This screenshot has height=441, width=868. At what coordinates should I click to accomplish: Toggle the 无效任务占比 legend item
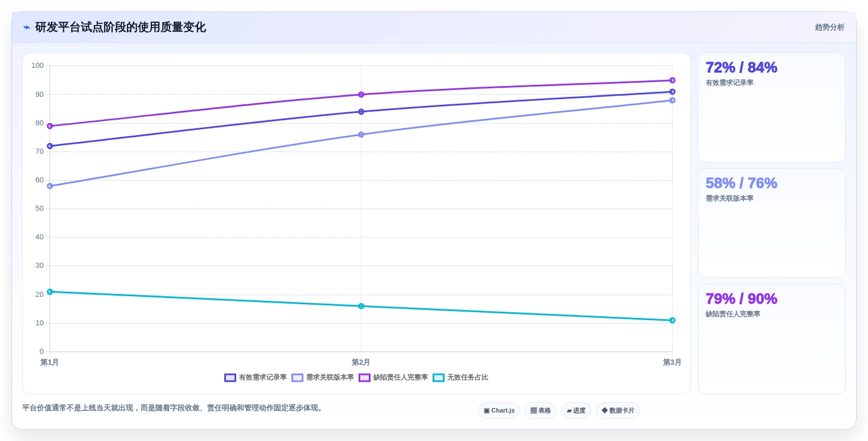click(460, 378)
